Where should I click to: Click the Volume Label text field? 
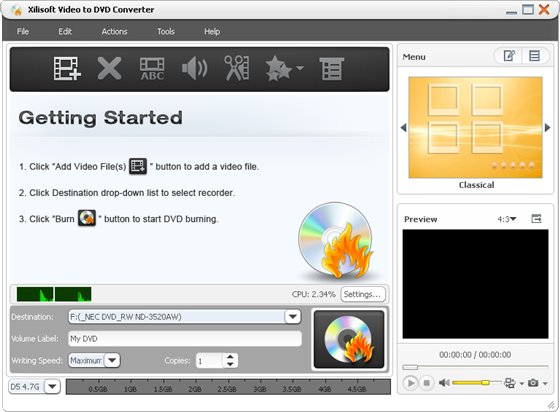(185, 338)
